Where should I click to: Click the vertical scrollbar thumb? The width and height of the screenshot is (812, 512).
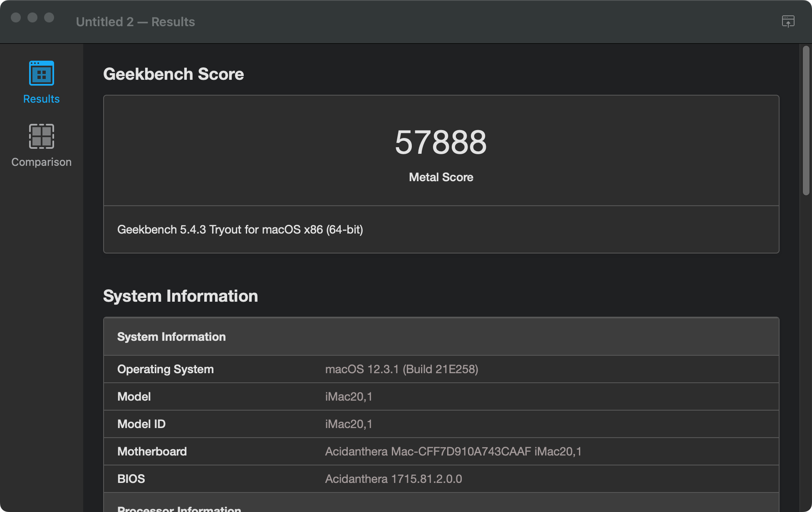(x=806, y=120)
